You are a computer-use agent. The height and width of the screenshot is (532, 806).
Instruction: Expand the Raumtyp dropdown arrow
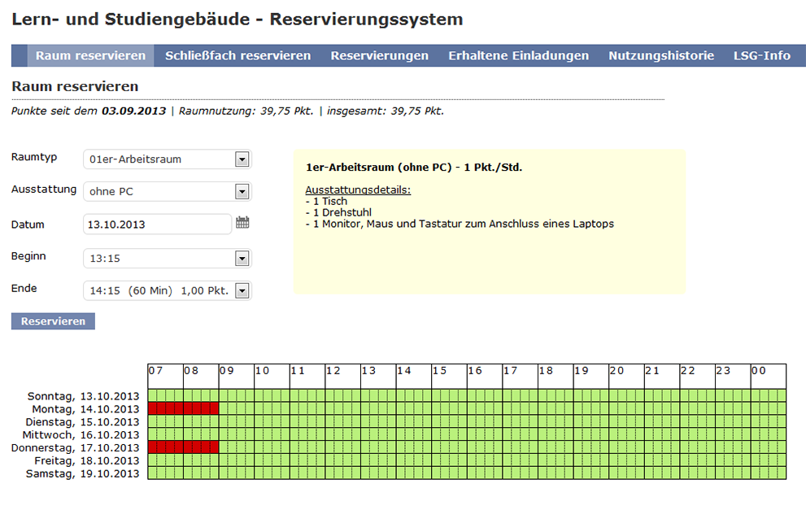click(x=242, y=159)
